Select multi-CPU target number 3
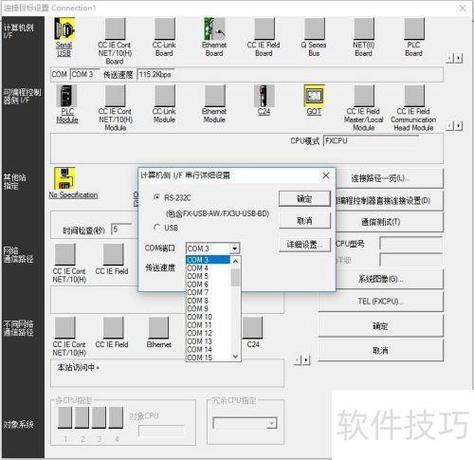The image size is (474, 460). 99,418
